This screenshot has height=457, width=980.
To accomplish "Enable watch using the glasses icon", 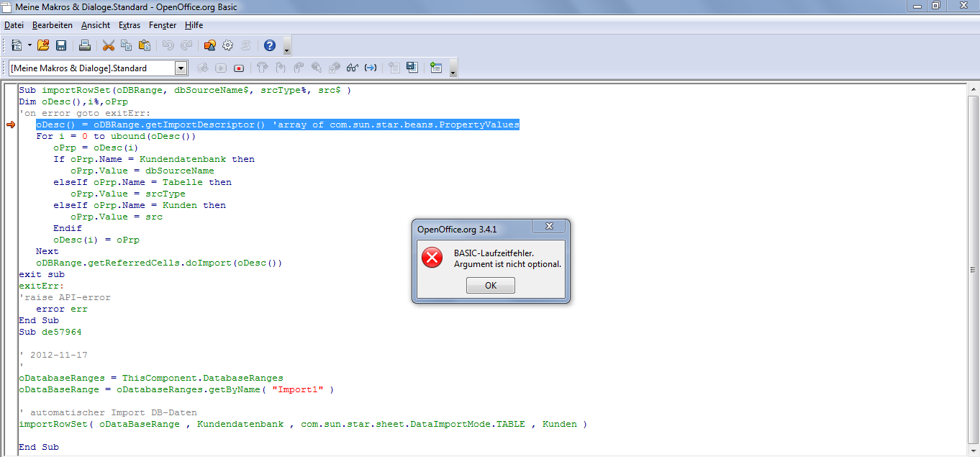I will (x=353, y=68).
